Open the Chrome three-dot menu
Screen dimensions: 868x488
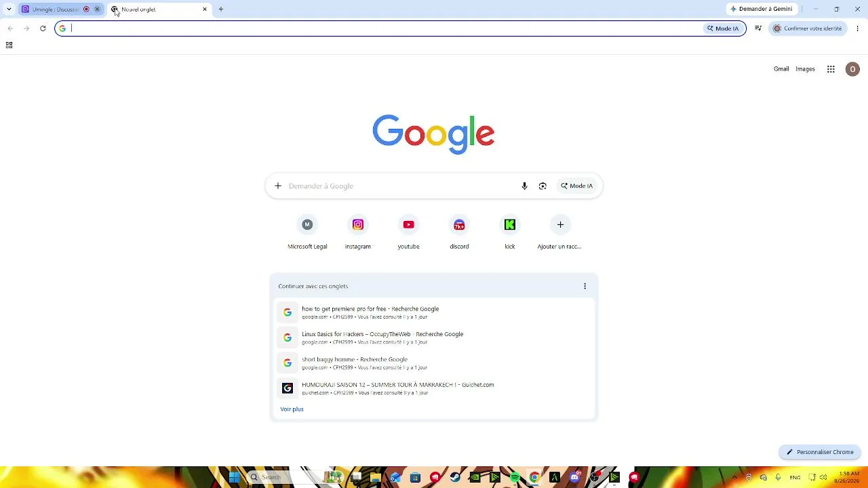(x=858, y=28)
